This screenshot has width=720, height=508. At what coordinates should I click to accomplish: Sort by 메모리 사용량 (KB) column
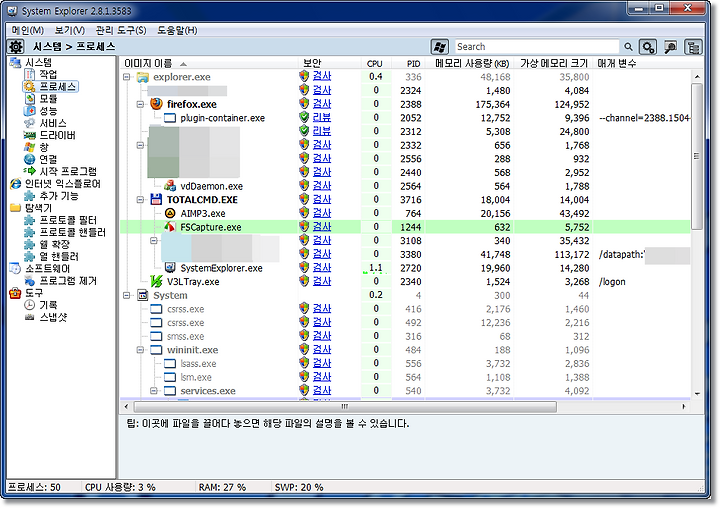471,63
